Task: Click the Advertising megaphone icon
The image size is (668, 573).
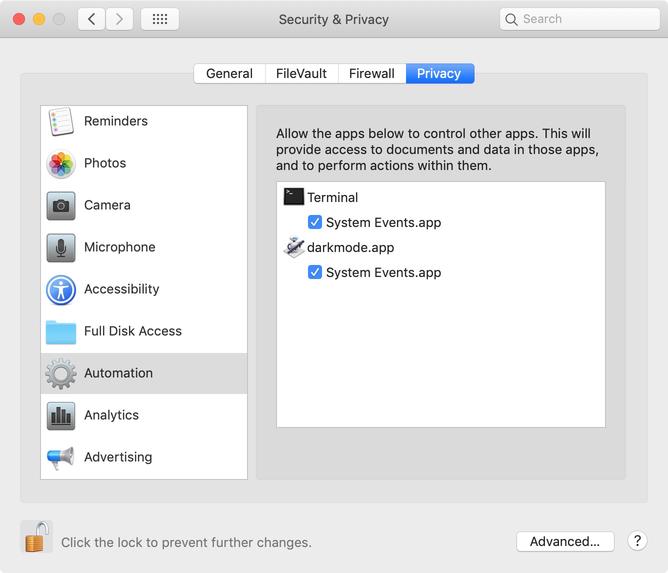Action: [x=61, y=458]
